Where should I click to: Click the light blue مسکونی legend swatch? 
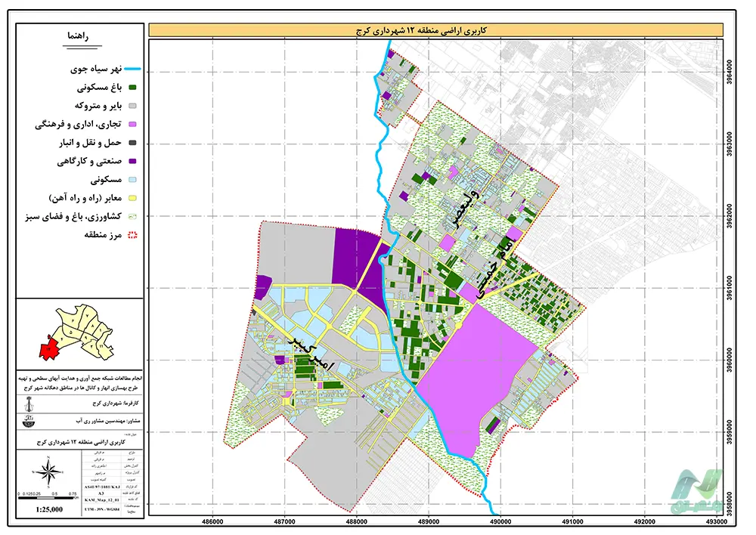(x=132, y=181)
